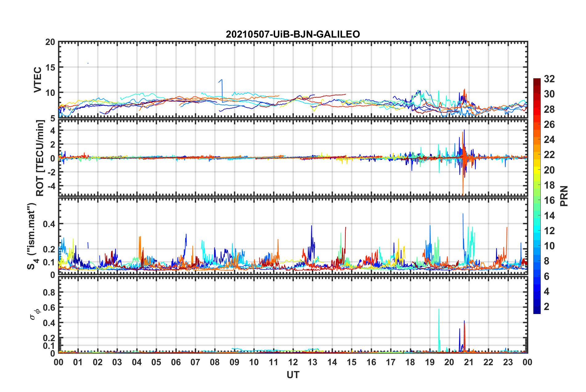The width and height of the screenshot is (586, 392).
Task: Click x-axis hour tick 12
Action: click(x=293, y=362)
